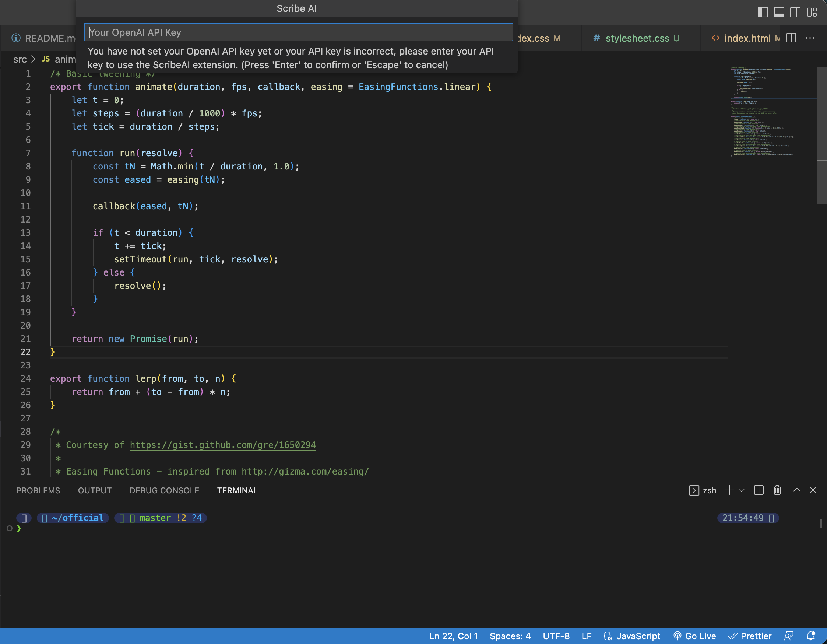Open gist.github.com link in comment
827x644 pixels.
(x=223, y=445)
